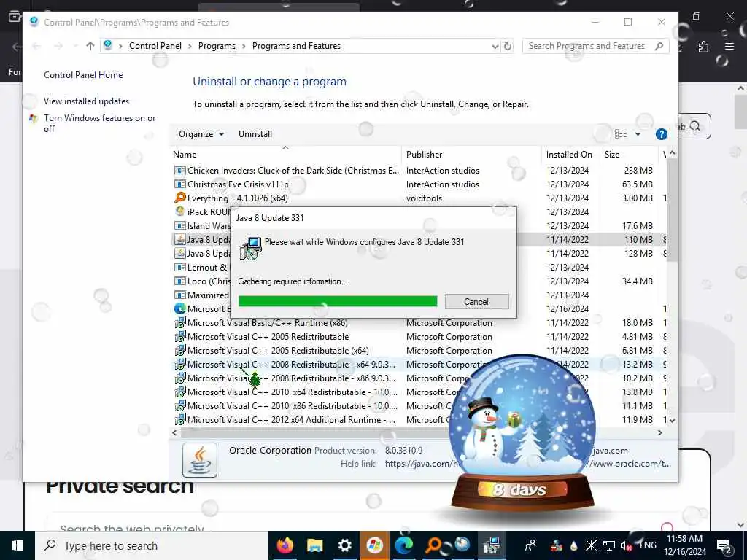The height and width of the screenshot is (560, 747).
Task: Open Control Panel Home link
Action: pyautogui.click(x=83, y=75)
